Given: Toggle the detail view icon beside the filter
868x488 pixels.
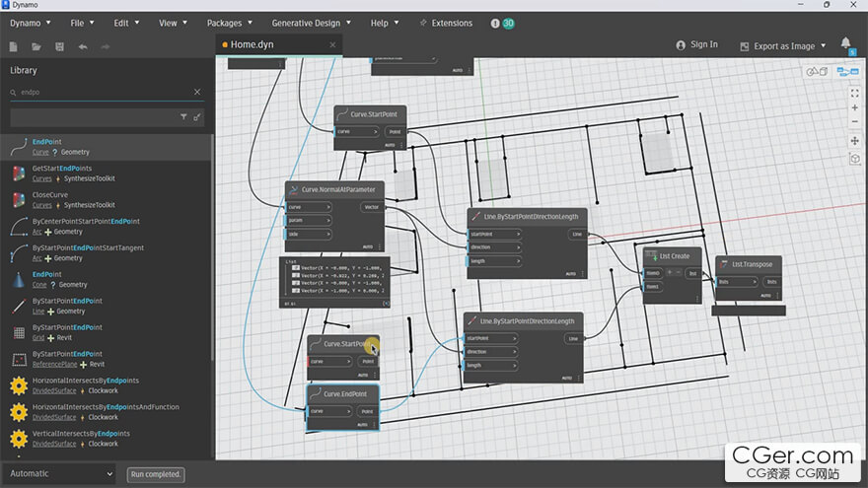Looking at the screenshot, I should [197, 116].
